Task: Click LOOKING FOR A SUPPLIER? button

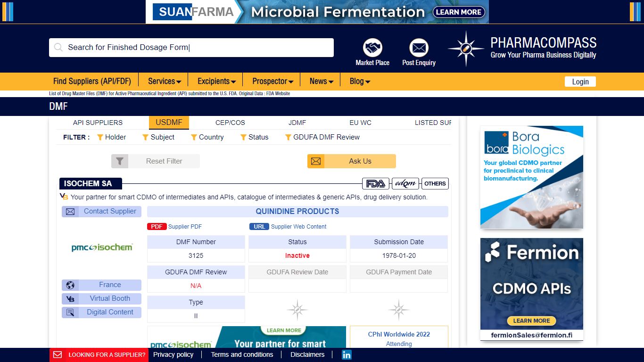Action: click(x=99, y=355)
